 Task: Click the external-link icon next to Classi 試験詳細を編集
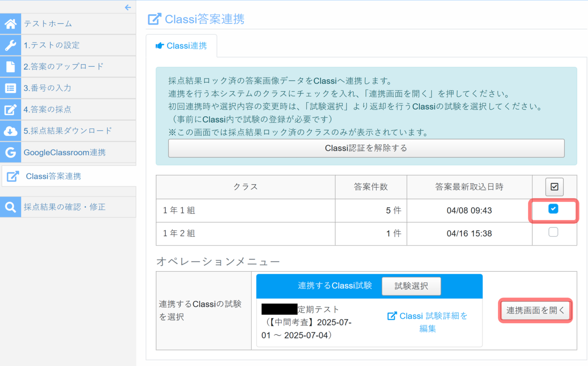[x=392, y=316]
